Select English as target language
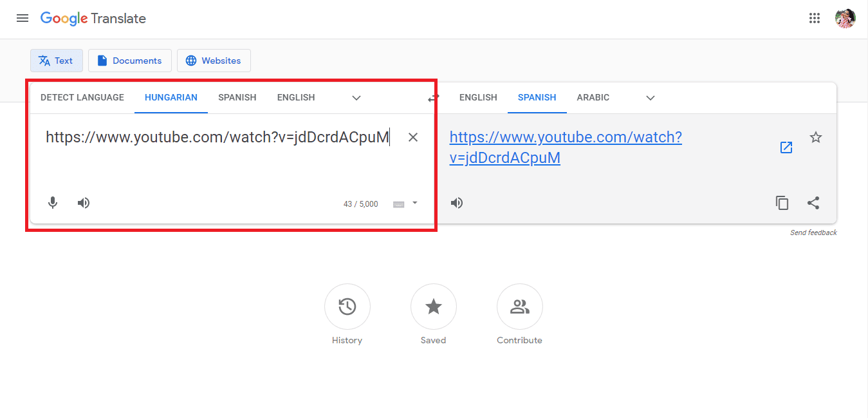This screenshot has width=868, height=418. pyautogui.click(x=478, y=98)
